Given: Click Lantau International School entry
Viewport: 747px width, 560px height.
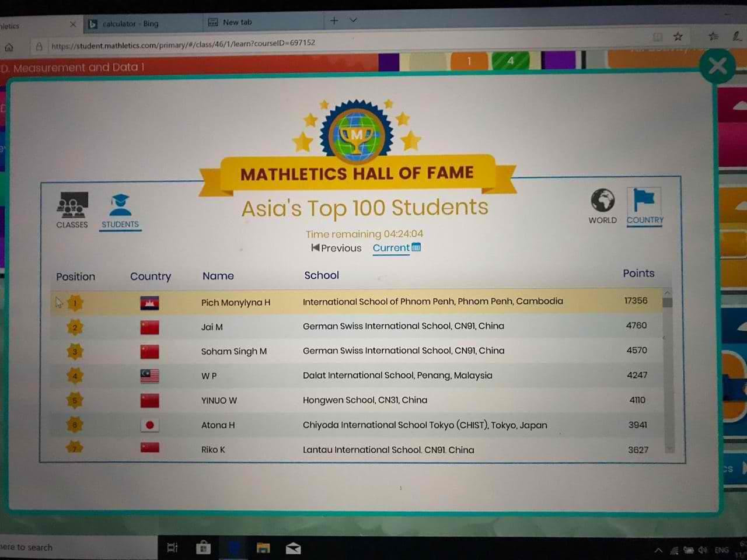Looking at the screenshot, I should pyautogui.click(x=388, y=450).
